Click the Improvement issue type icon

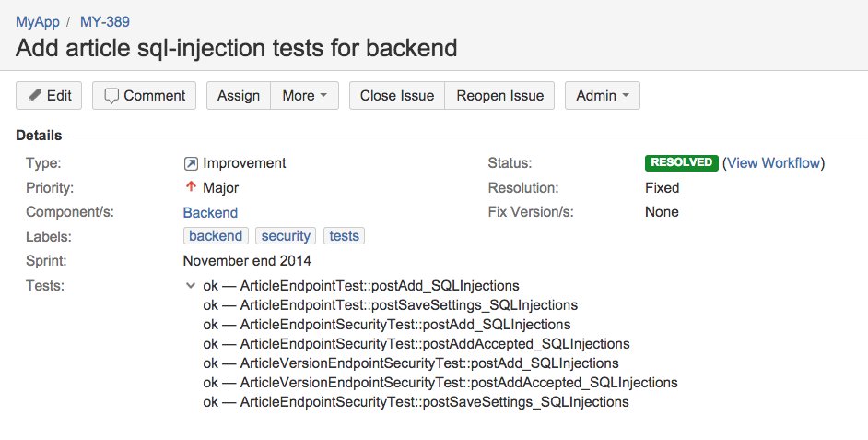click(x=191, y=163)
